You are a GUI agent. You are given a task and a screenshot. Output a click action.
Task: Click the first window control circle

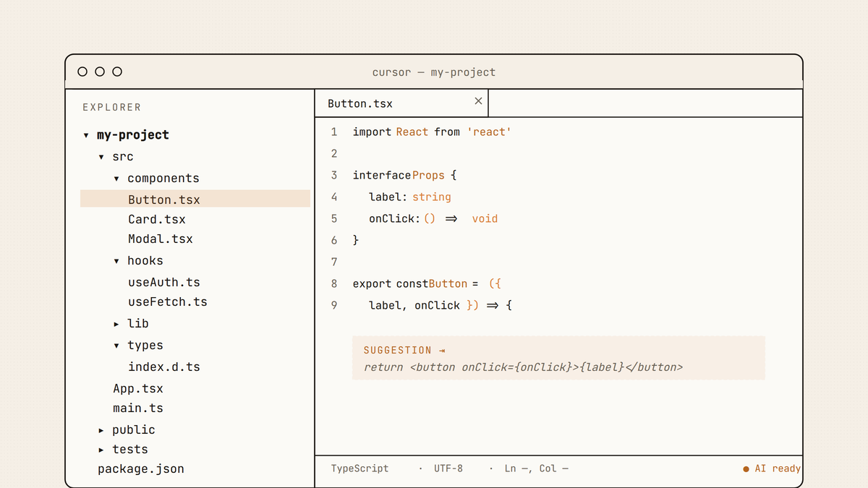[x=82, y=72]
